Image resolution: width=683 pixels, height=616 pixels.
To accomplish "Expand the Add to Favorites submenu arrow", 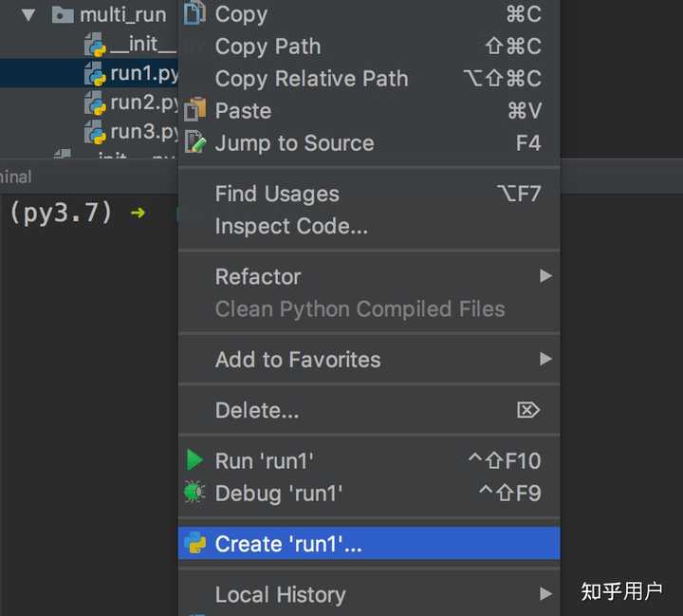I will (x=545, y=359).
